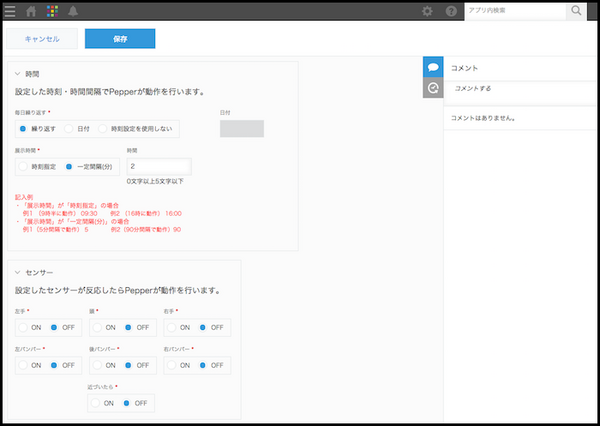Open the settings gear icon
Image resolution: width=600 pixels, height=426 pixels.
point(427,11)
